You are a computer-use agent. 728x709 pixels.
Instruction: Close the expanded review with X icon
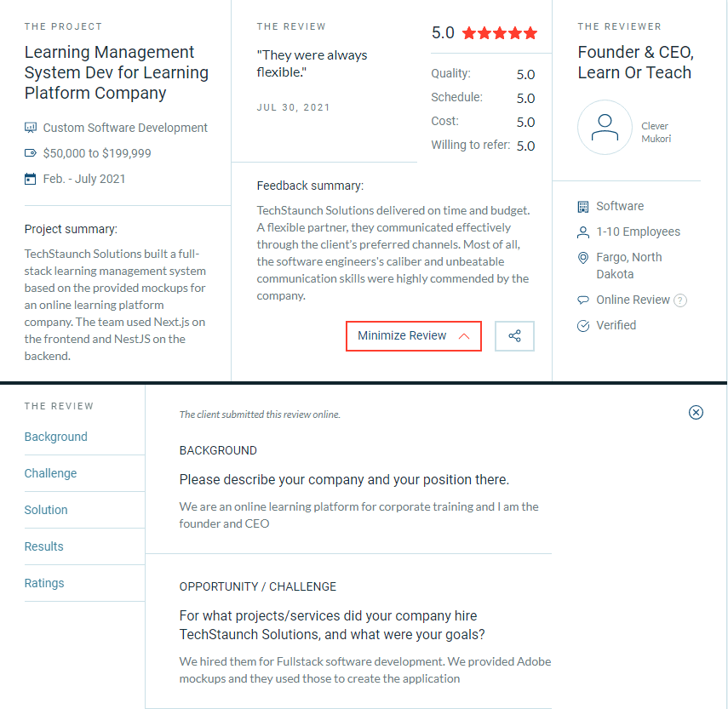pos(696,413)
